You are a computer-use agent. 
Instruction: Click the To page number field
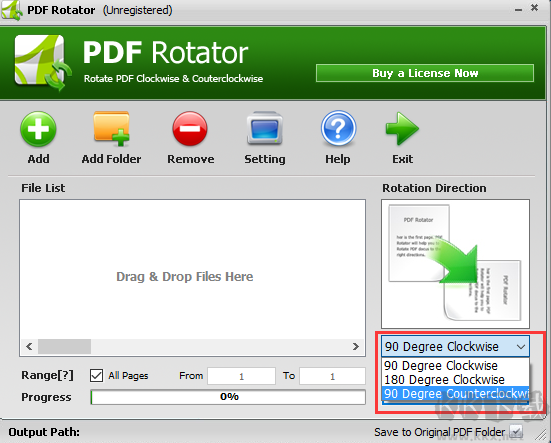coord(332,376)
